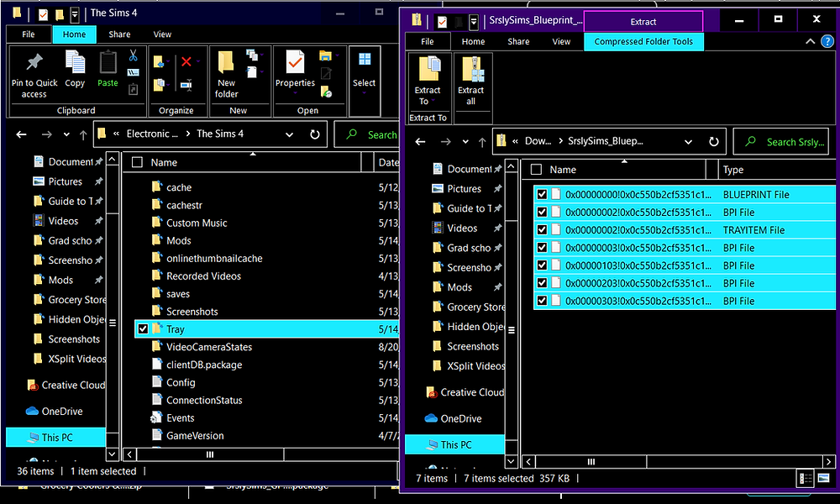Uncheck the 0x00000103 BPI file checkbox
This screenshot has width=840, height=504.
pyautogui.click(x=542, y=265)
